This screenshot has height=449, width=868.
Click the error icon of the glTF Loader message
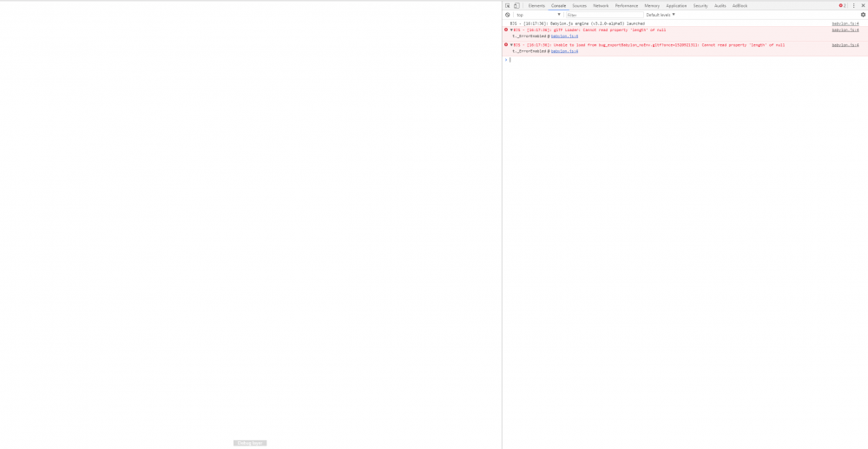(506, 30)
